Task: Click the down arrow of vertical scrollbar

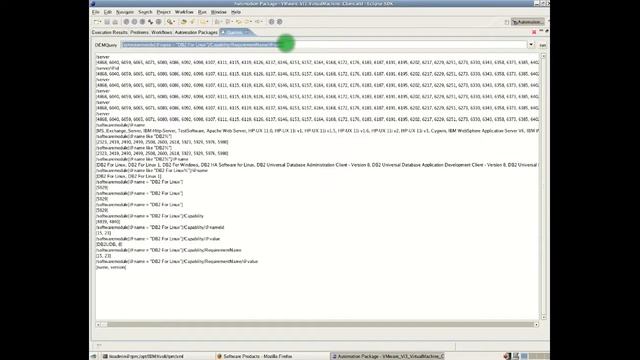Action: click(543, 317)
